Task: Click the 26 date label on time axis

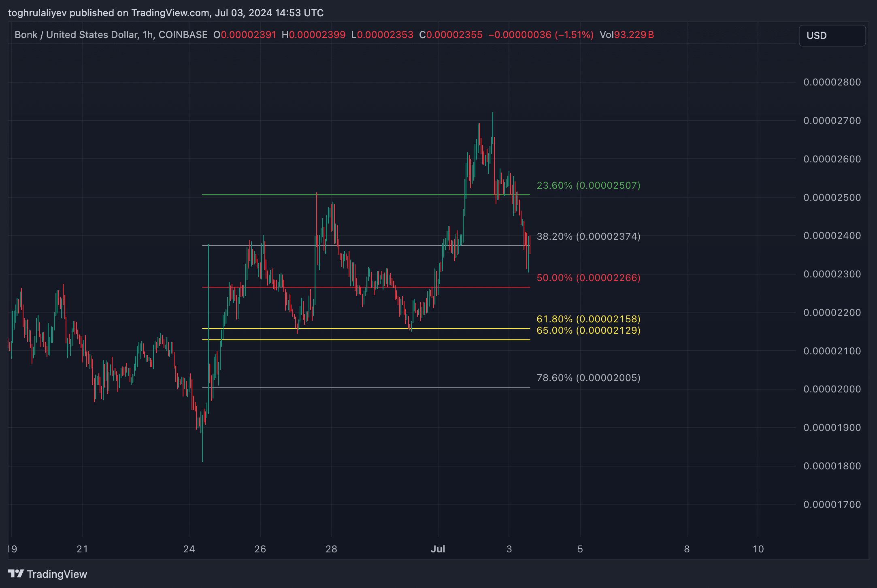Action: coord(260,549)
